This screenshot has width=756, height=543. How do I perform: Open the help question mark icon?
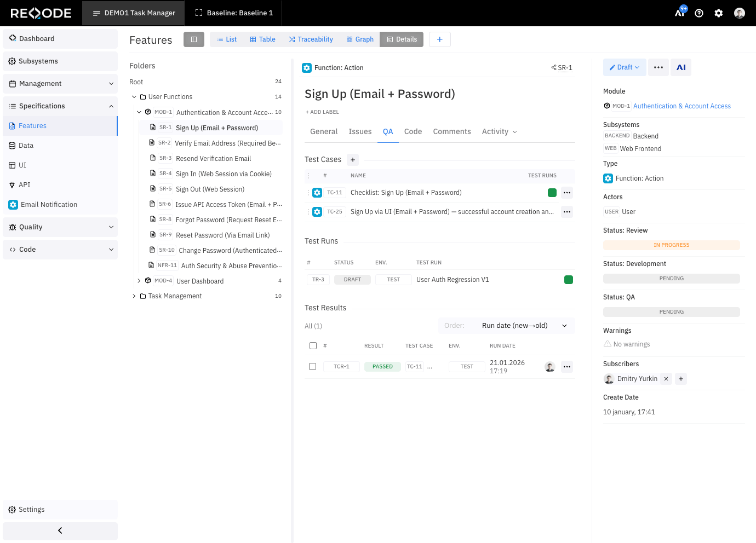click(699, 13)
